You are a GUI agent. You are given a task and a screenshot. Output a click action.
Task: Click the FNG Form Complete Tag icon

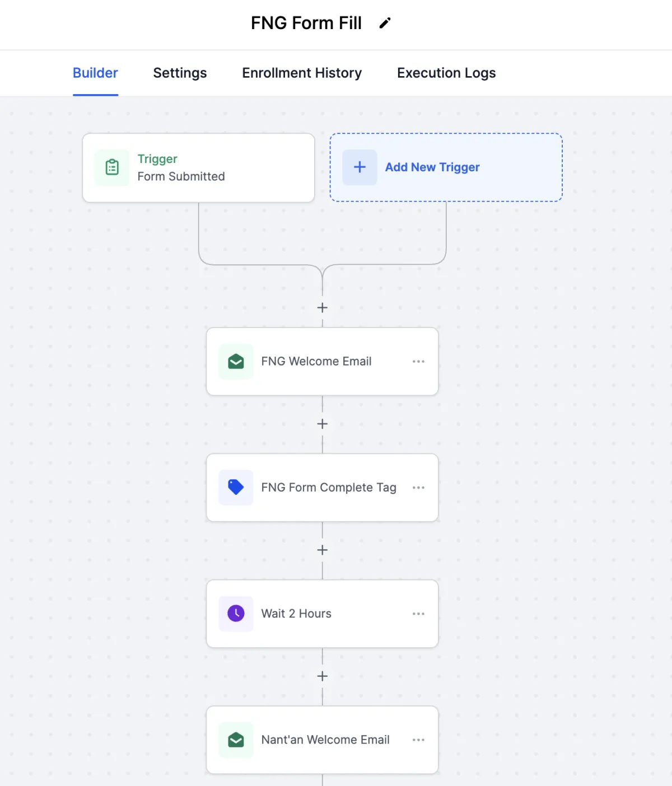tap(236, 488)
